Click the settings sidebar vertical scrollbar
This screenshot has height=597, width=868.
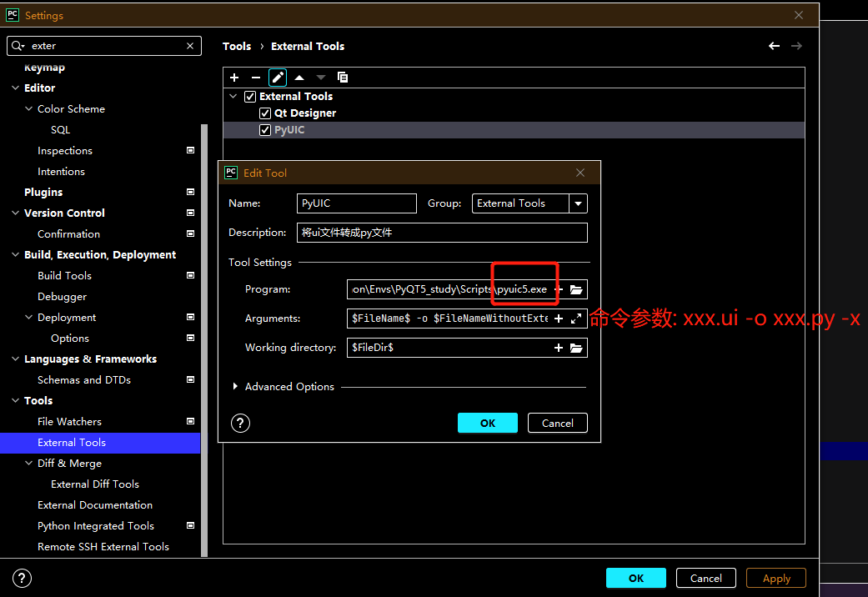(x=204, y=340)
